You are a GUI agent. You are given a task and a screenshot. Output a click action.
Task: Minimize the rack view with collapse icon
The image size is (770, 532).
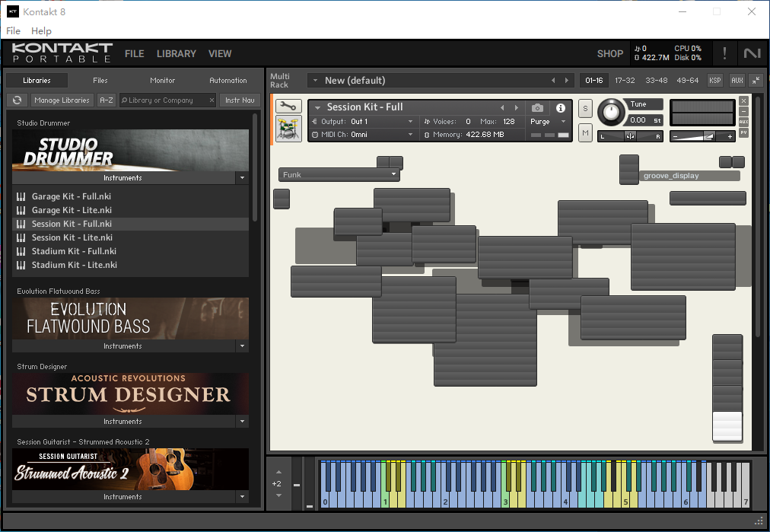click(756, 80)
